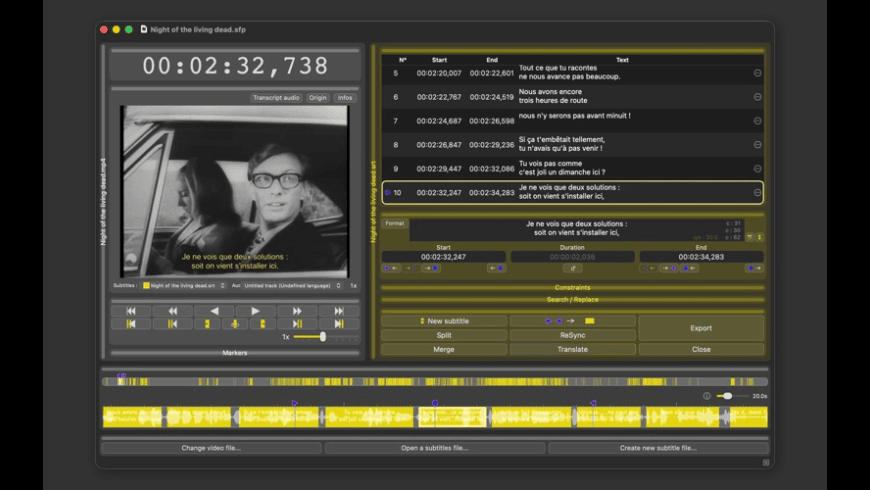Remove subtitle 10 with its circle minus icon
Screen dimensions: 870x490
pyautogui.click(x=757, y=193)
